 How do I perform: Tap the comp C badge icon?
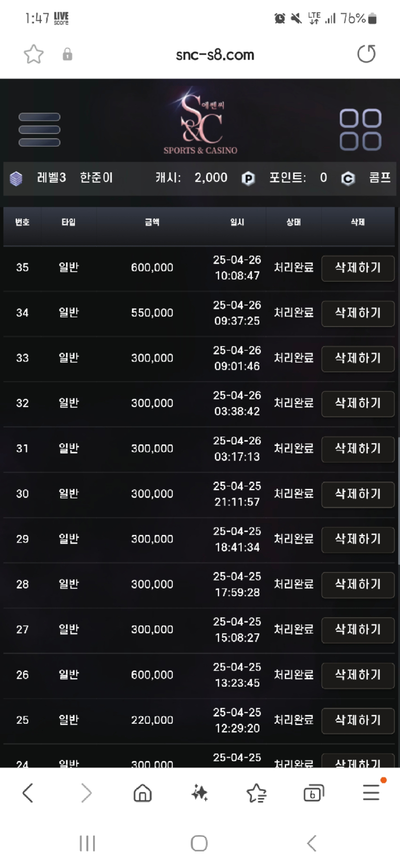348,178
